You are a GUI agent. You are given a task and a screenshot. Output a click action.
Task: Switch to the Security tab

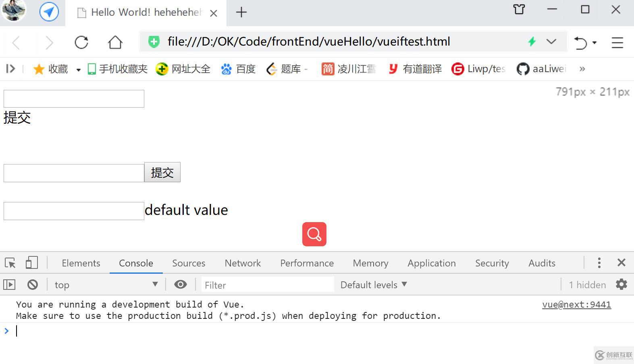pos(492,263)
